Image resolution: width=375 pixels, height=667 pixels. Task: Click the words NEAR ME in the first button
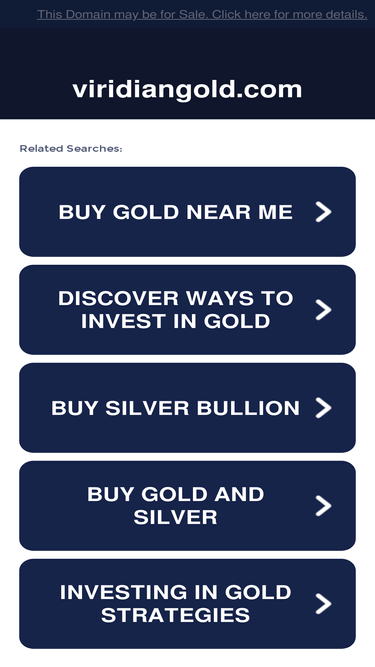point(239,212)
